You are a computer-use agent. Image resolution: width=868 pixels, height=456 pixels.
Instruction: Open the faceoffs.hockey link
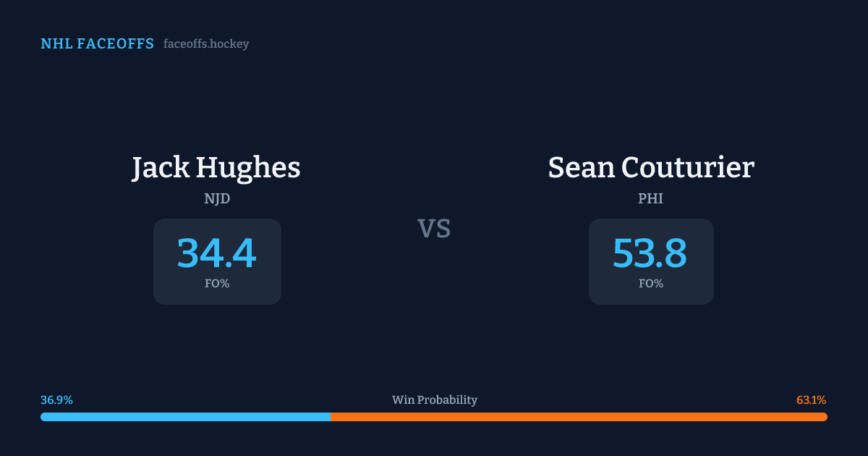click(206, 44)
